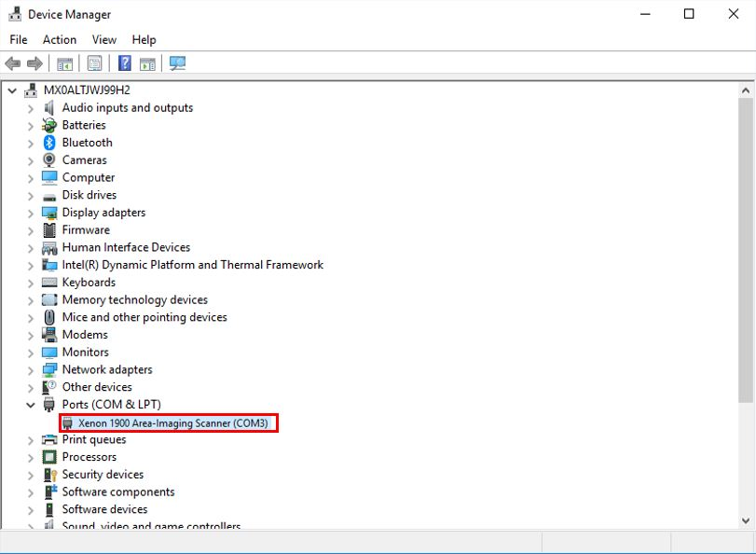756x554 pixels.
Task: Click the scrollbar up arrow
Action: click(x=746, y=90)
